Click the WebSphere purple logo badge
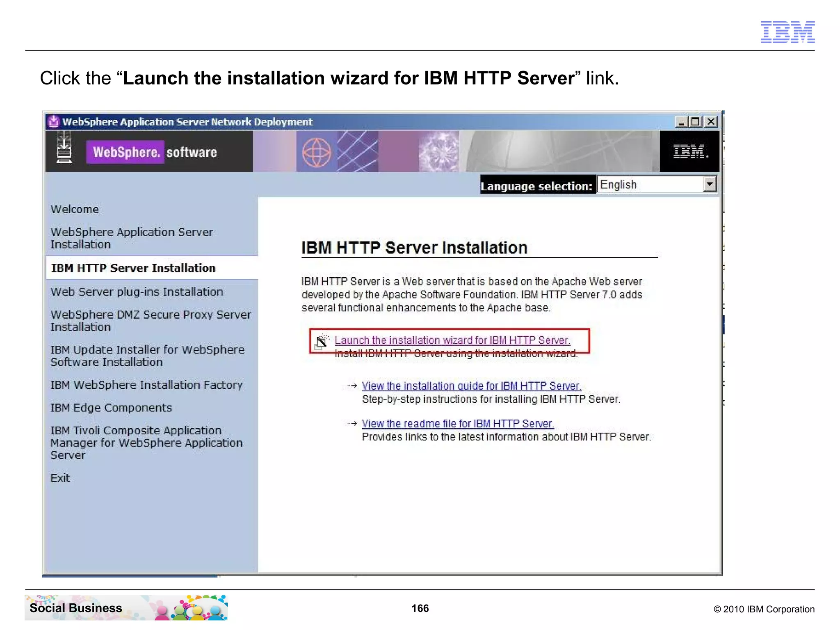 pos(126,152)
